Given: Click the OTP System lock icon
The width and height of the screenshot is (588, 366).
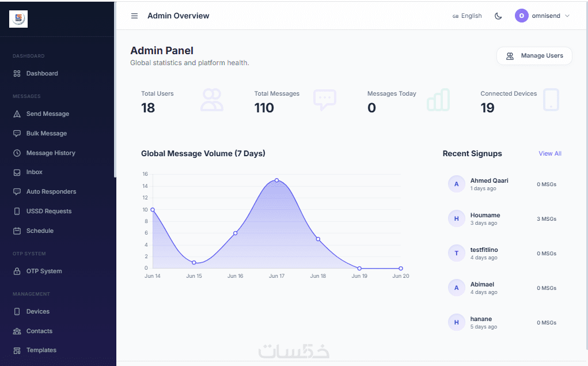Looking at the screenshot, I should coord(17,271).
